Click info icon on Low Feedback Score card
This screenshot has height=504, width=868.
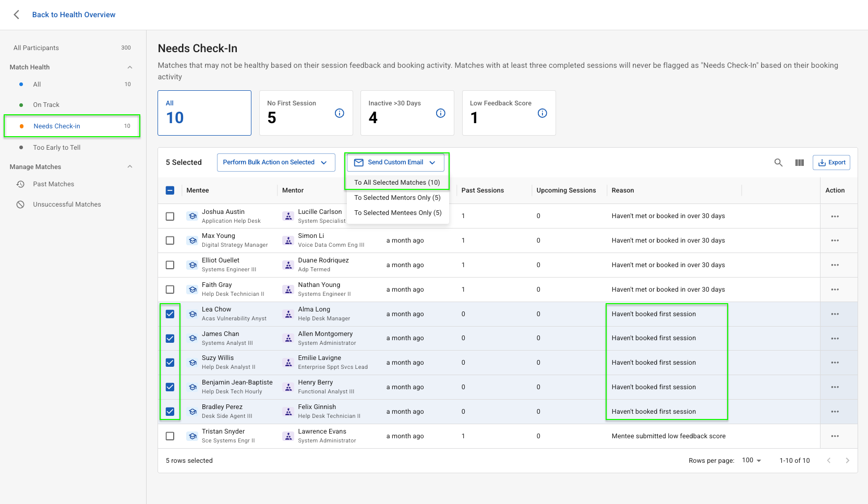542,113
